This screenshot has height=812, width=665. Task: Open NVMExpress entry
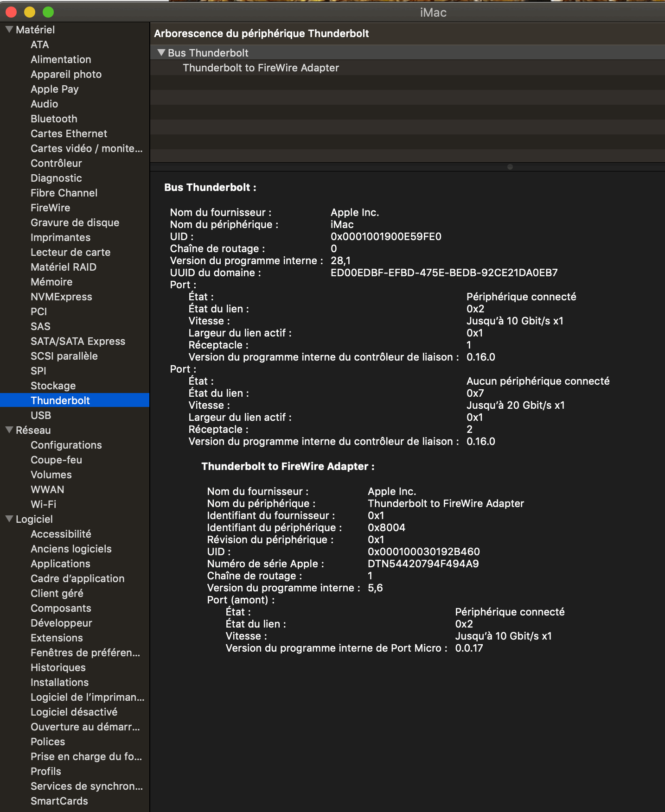(x=61, y=297)
